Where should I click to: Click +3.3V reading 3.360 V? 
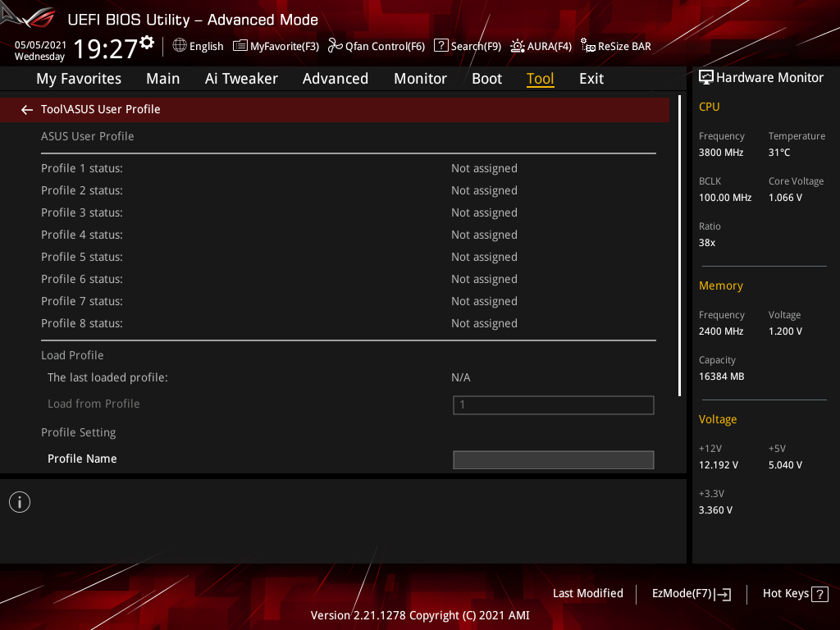(715, 510)
